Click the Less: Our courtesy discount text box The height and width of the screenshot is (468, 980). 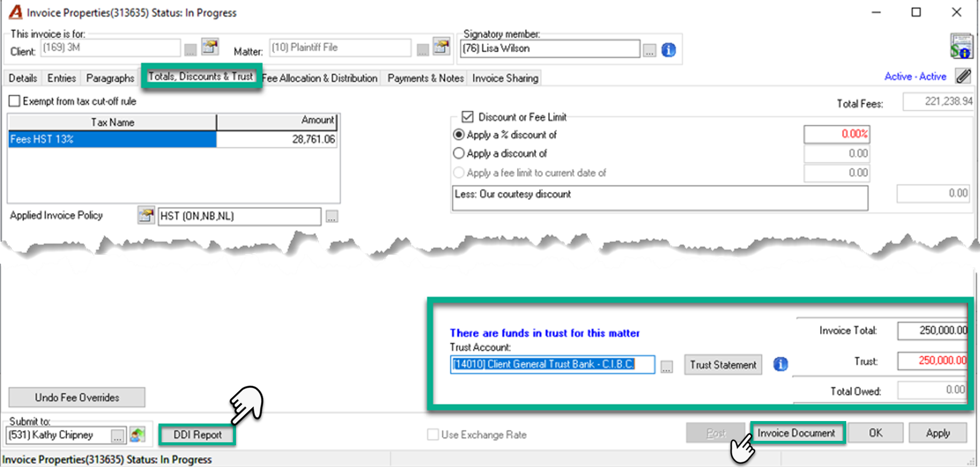click(660, 198)
